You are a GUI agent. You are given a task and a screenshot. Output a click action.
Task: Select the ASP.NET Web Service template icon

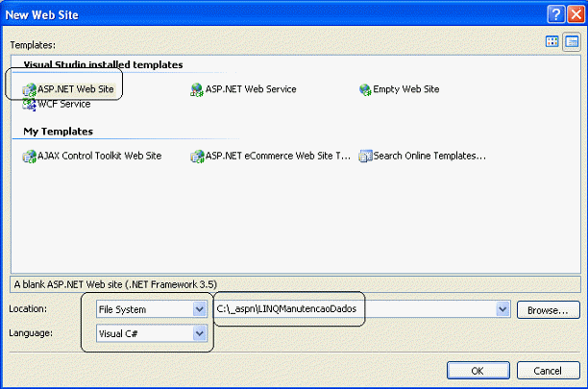pyautogui.click(x=197, y=90)
